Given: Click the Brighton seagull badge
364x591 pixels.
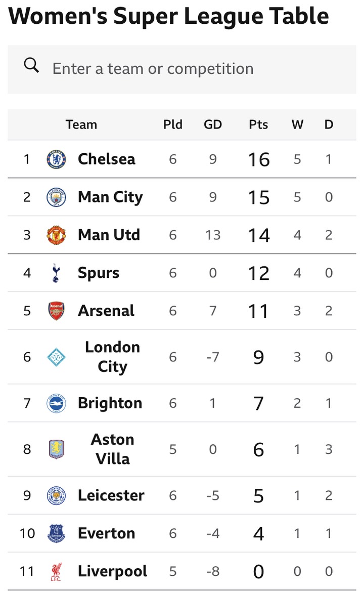Looking at the screenshot, I should coord(56,403).
